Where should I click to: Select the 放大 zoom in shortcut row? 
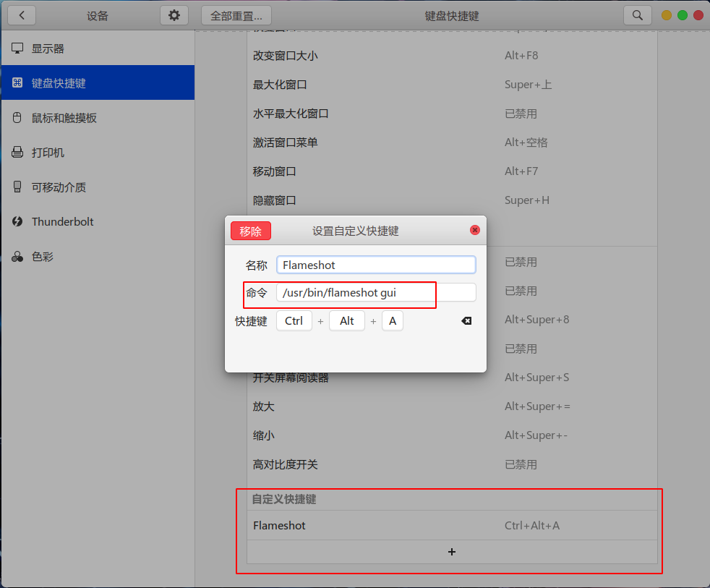[452, 406]
